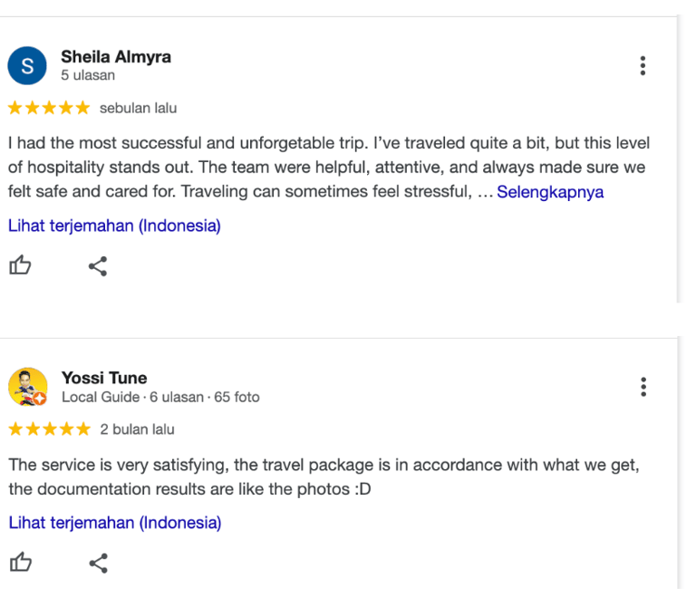Share Sheila Almyra's review
Viewport: 696px width, 616px height.
click(x=98, y=266)
